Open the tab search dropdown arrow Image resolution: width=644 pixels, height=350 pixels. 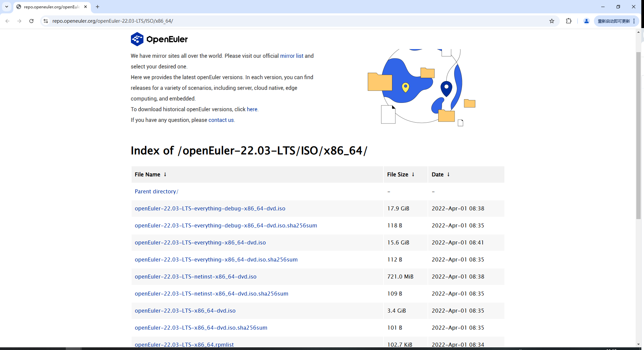[7, 7]
